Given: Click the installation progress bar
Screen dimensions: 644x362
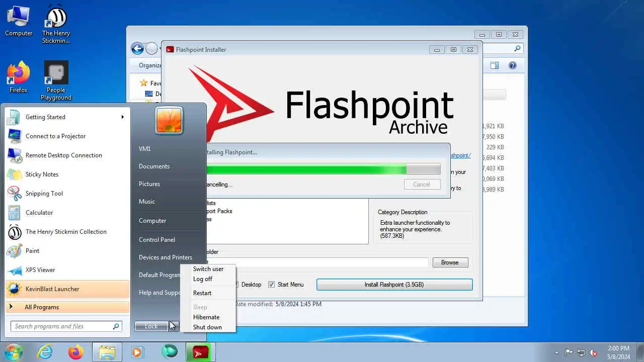Looking at the screenshot, I should [x=324, y=169].
